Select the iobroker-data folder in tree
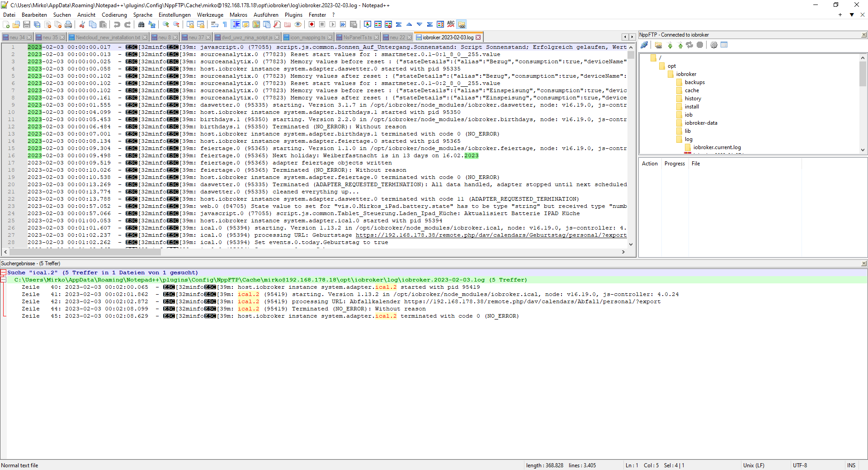 701,123
